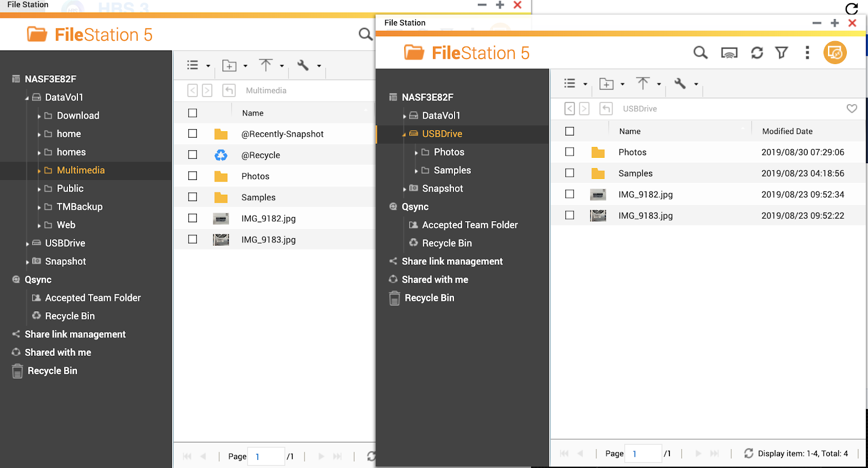Expand Snapshot node in front window tree
This screenshot has height=468, width=868.
(405, 189)
